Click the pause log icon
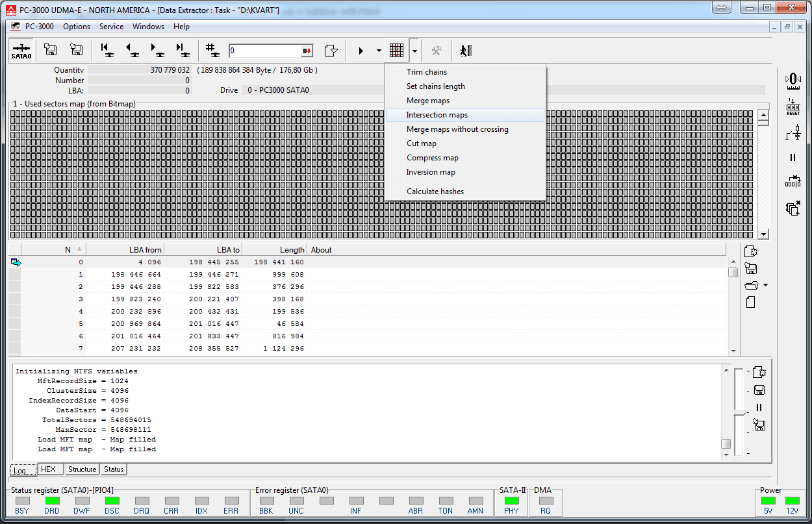Screen dimensions: 812x524 click(759, 408)
